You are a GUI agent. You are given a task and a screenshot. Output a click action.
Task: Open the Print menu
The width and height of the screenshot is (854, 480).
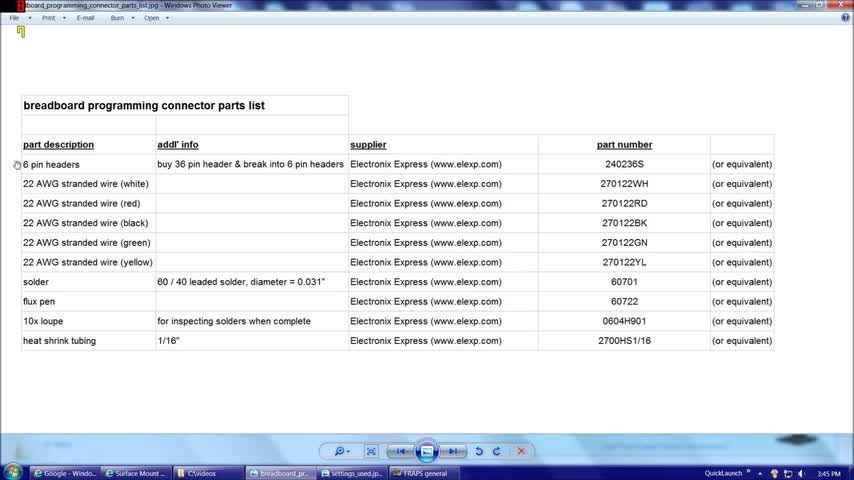point(48,18)
